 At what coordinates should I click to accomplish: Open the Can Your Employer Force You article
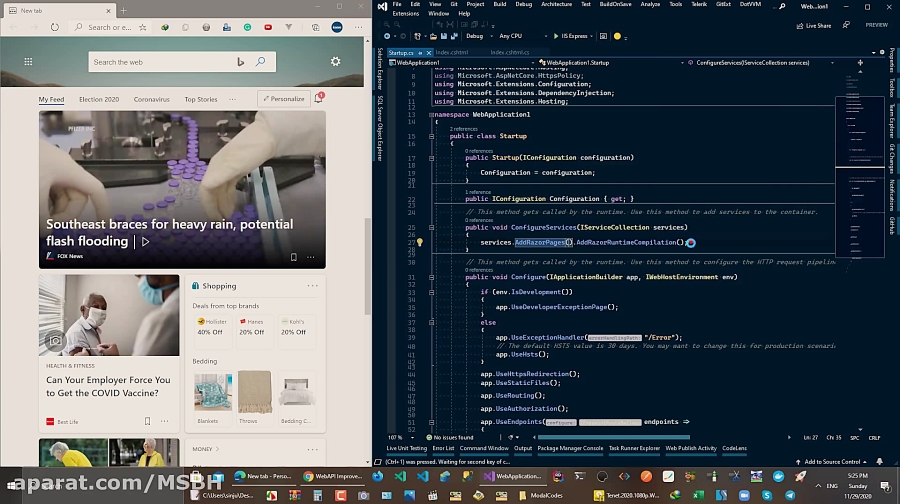click(108, 386)
